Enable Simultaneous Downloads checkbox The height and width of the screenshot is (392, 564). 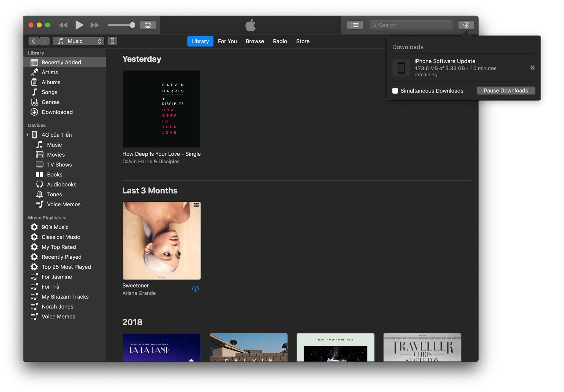(395, 91)
